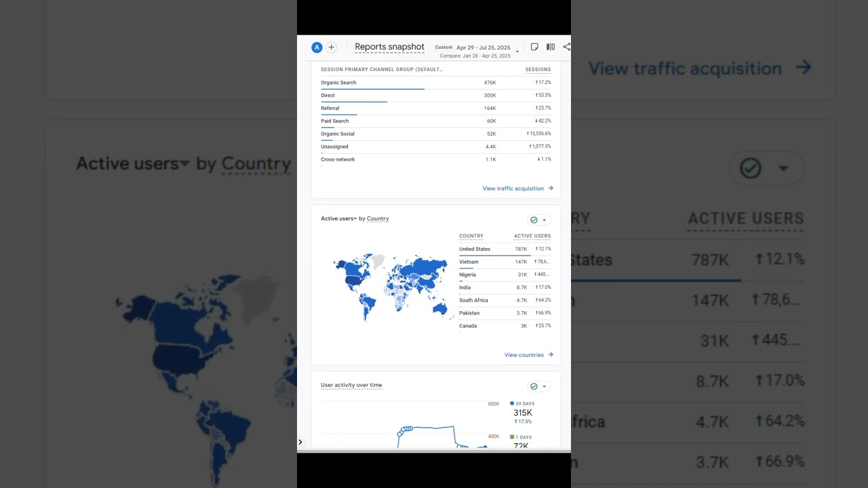
Task: Click the Sessions column header
Action: pyautogui.click(x=538, y=70)
